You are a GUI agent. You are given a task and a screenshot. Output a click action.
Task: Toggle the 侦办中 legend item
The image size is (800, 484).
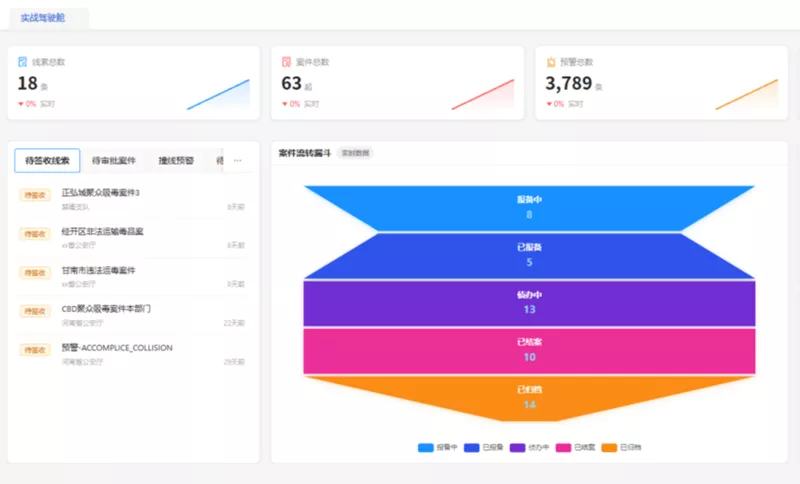(529, 447)
